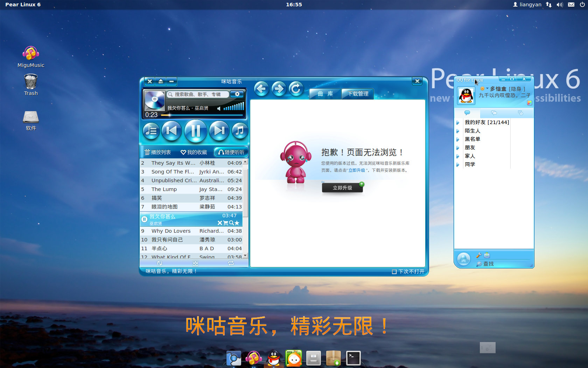The image size is (588, 368).
Task: Expand 黑名单 group in QQ
Action: pyautogui.click(x=458, y=139)
